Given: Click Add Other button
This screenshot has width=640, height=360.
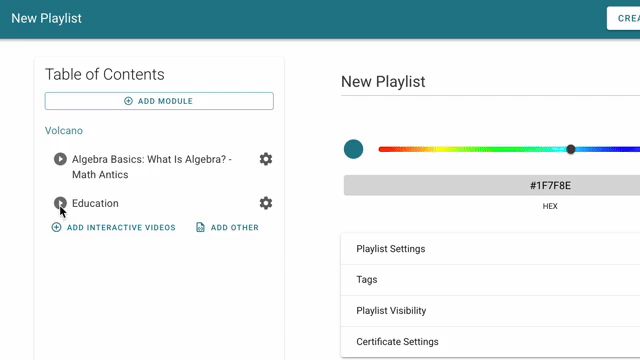Looking at the screenshot, I should coord(227,227).
